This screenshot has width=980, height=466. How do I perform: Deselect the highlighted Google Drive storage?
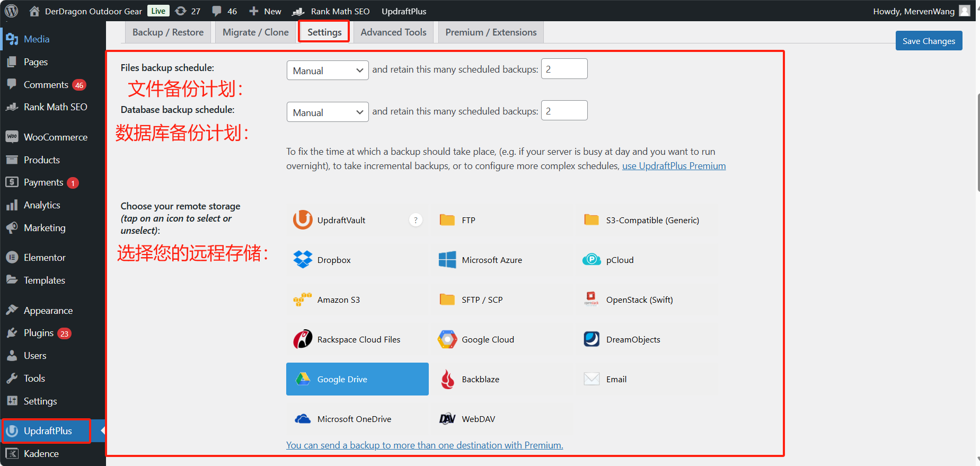coord(357,379)
